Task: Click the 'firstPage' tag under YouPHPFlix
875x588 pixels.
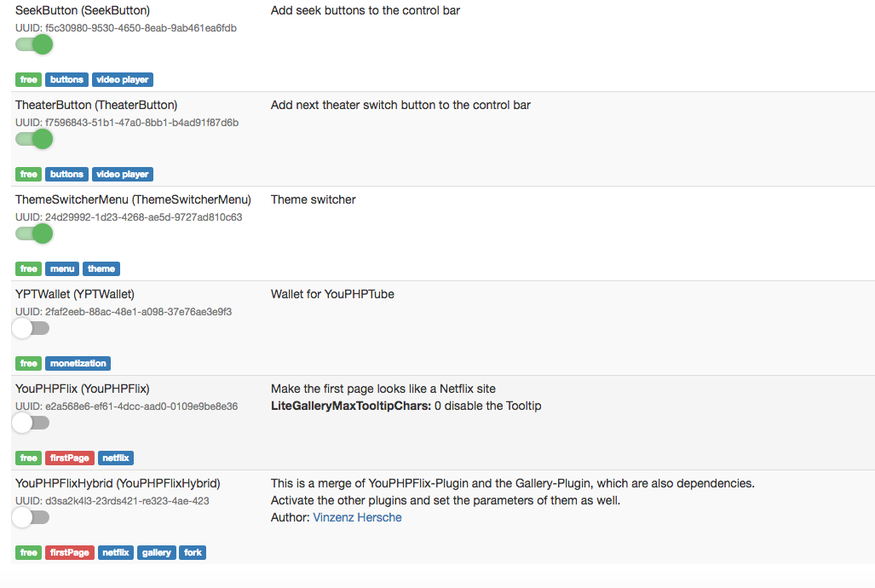Action: [69, 458]
